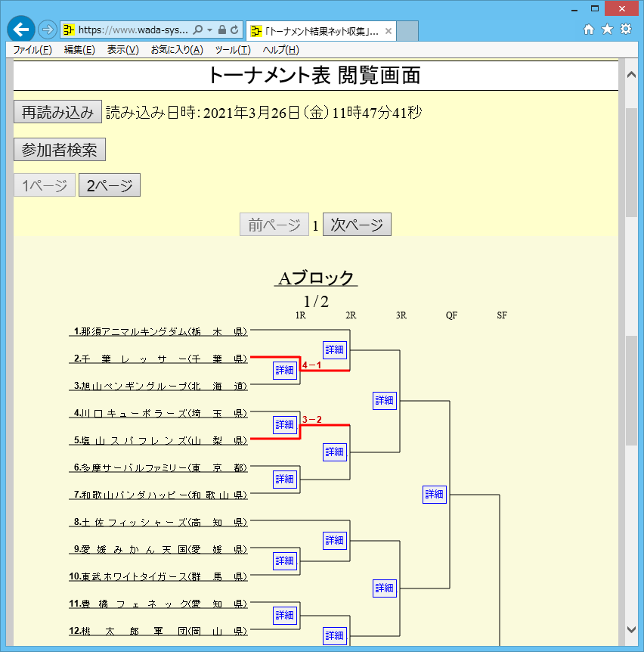Close the トーナメント結果ネット収集 tab
The image size is (644, 652).
pyautogui.click(x=388, y=31)
